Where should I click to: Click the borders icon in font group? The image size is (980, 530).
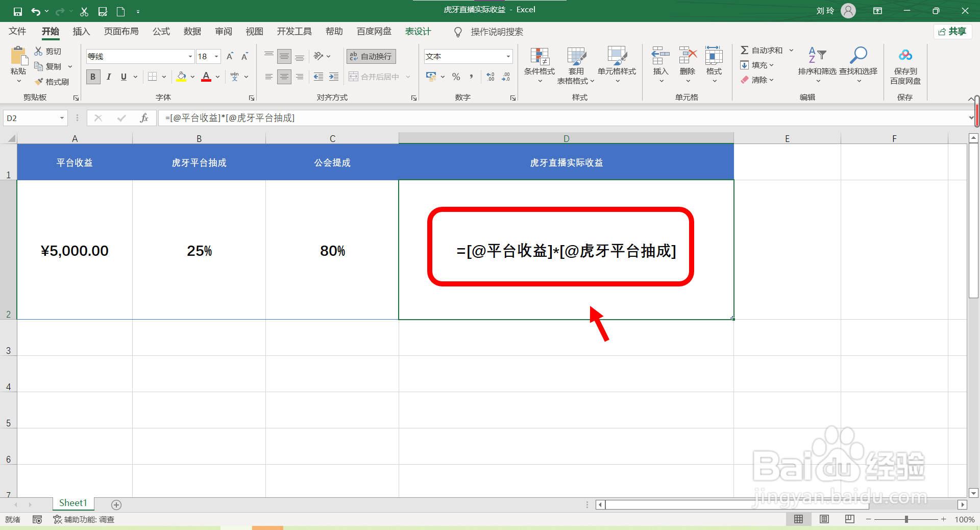(x=152, y=77)
